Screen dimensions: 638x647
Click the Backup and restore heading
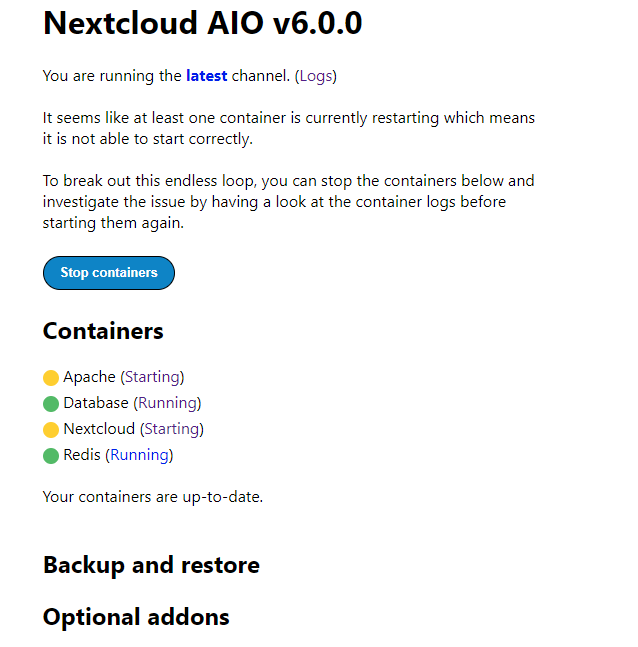[x=151, y=565]
